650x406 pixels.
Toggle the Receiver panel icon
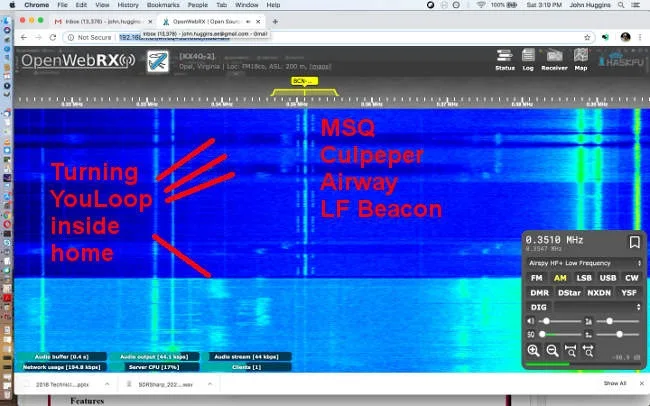pos(554,60)
